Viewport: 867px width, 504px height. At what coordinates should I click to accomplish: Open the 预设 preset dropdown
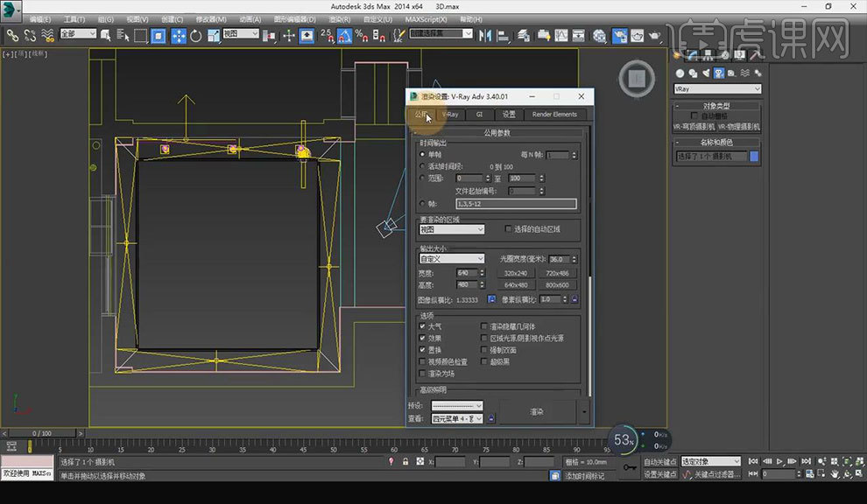[457, 406]
